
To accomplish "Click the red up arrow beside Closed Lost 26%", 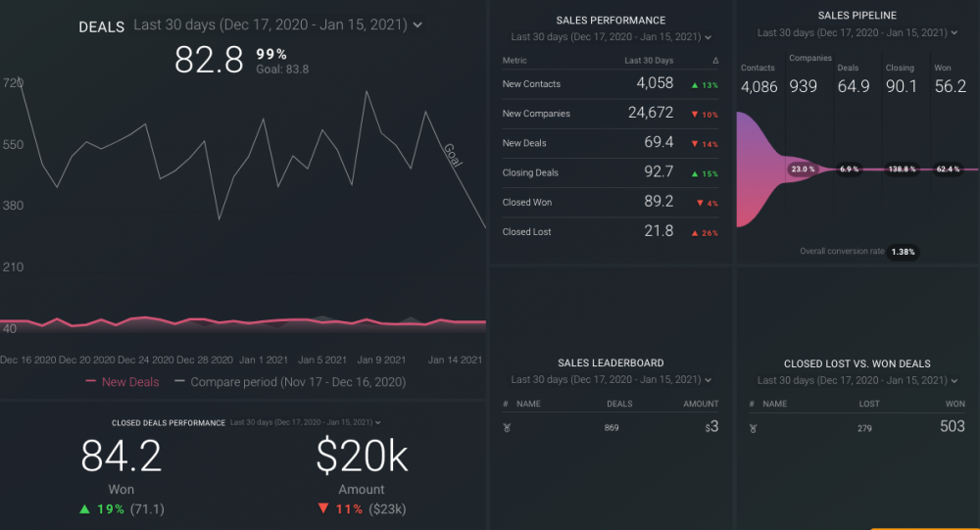I will click(x=695, y=233).
